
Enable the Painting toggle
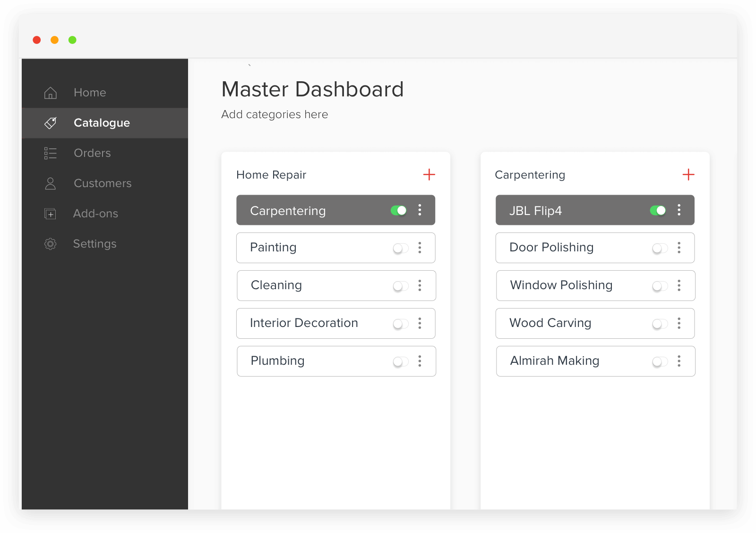[401, 248]
